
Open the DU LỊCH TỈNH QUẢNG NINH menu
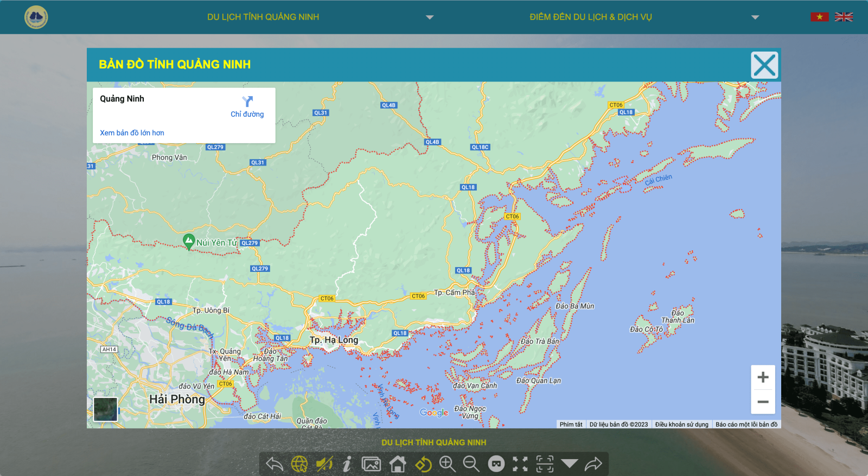coord(263,17)
